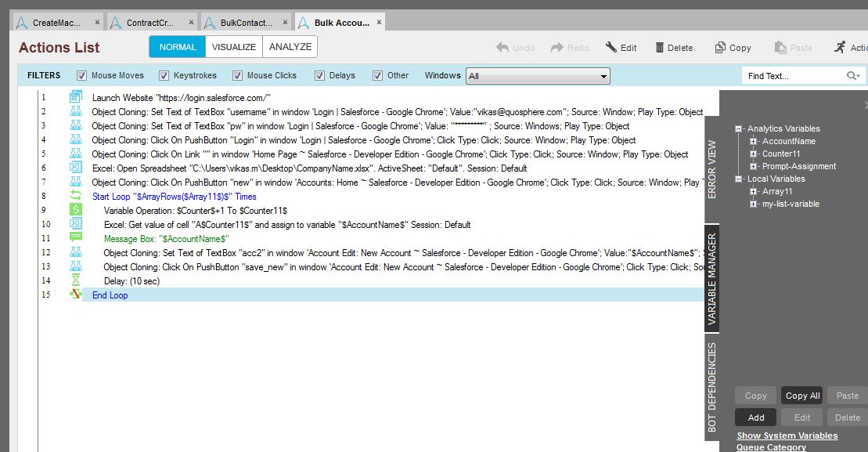Switch to VISUALIZE view mode
This screenshot has height=452, width=868.
(234, 47)
